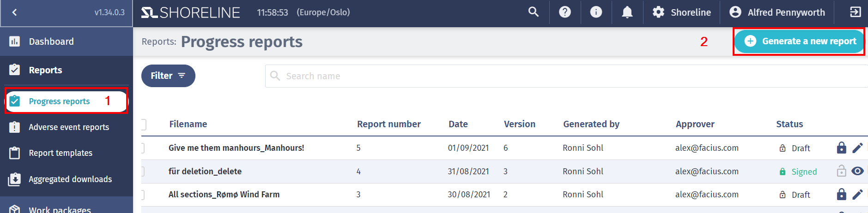
Task: Open Report templates
Action: point(67,153)
